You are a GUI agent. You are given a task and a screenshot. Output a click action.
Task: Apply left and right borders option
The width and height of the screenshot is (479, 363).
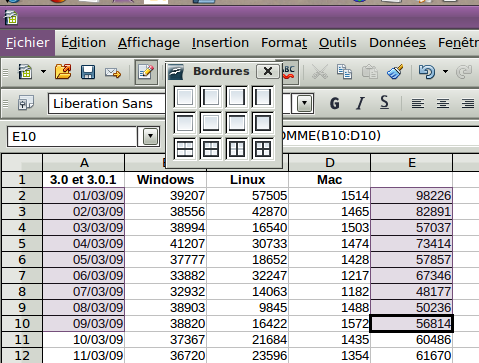pos(262,97)
